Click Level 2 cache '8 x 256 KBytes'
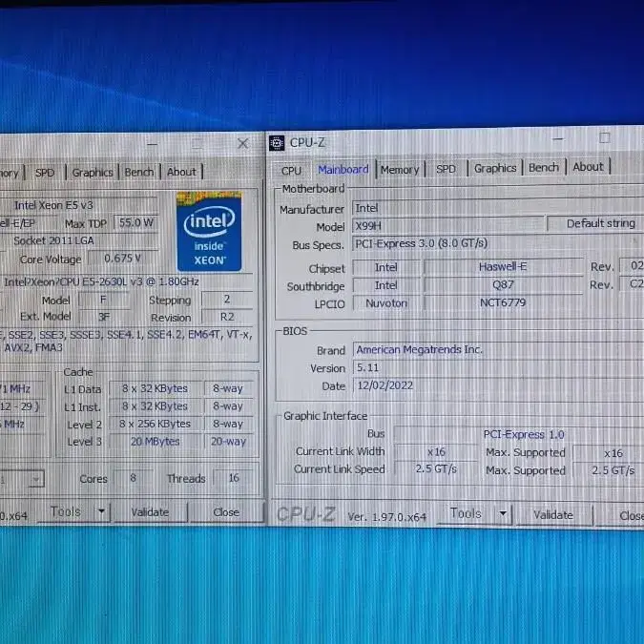Screen dimensions: 644x644 click(155, 424)
